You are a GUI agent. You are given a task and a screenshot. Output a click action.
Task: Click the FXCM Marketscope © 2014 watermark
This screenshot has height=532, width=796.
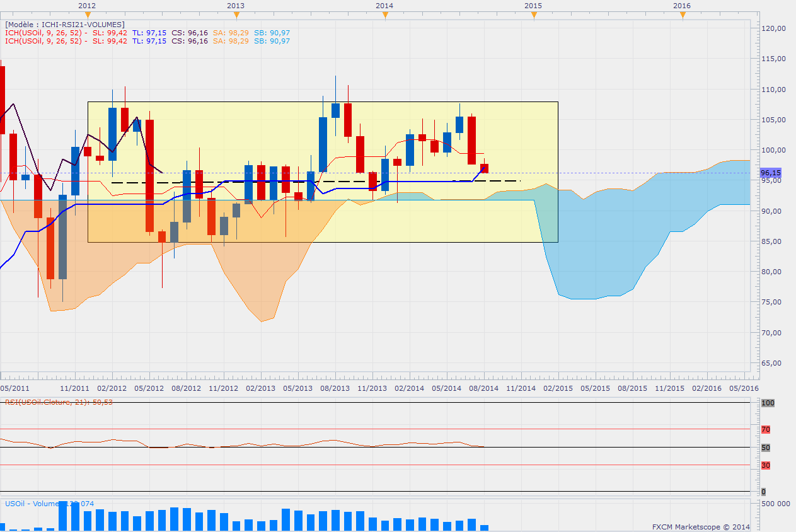click(x=701, y=526)
